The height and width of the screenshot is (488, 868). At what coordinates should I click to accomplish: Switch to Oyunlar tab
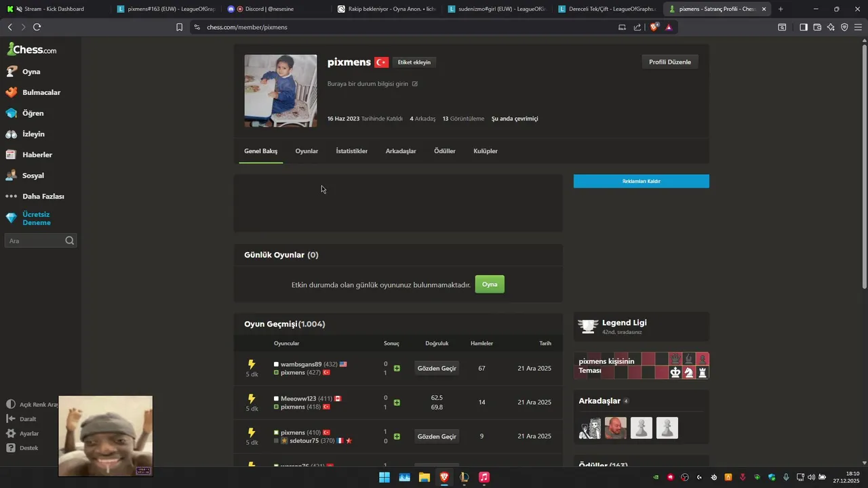(307, 151)
